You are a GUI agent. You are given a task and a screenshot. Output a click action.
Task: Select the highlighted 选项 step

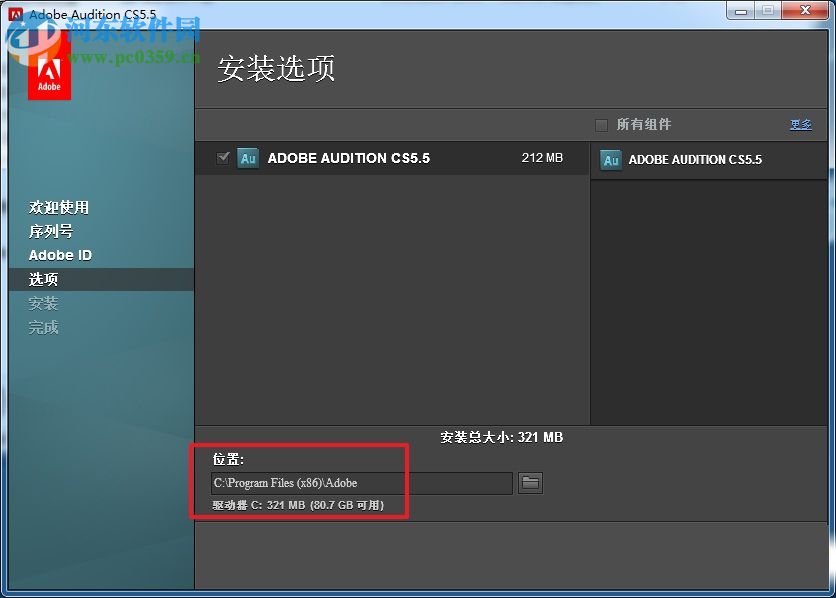click(43, 279)
